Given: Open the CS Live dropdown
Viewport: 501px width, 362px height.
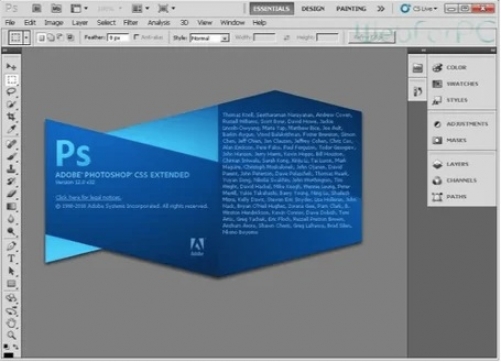Looking at the screenshot, I should [x=419, y=9].
